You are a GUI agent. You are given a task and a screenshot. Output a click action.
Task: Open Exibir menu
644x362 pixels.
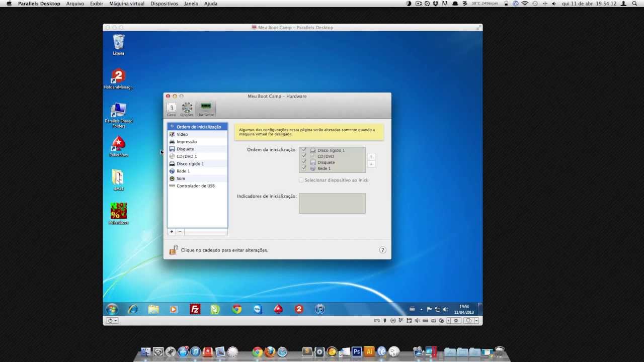pos(97,4)
